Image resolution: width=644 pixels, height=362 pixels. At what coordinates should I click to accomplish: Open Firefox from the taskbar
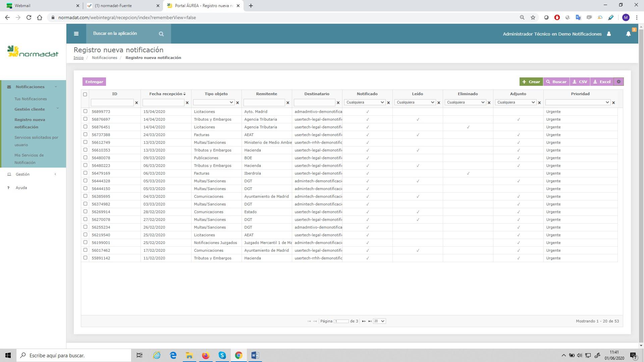[206, 355]
